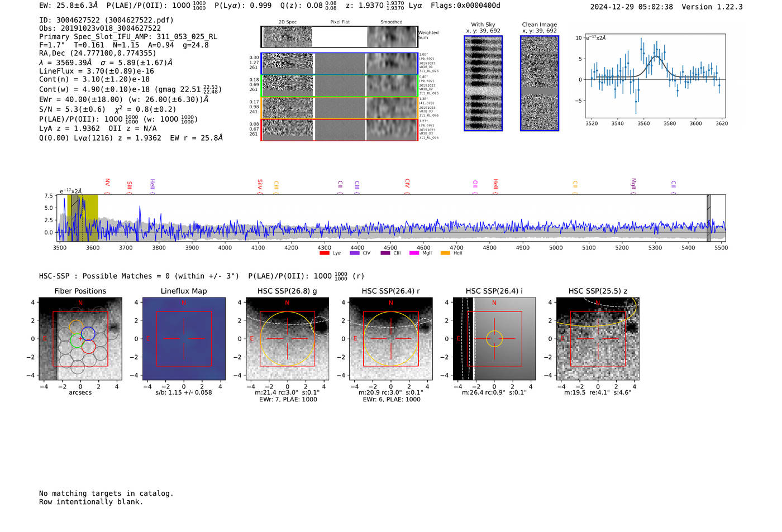Select the SiIV emission line marker

(x=260, y=186)
